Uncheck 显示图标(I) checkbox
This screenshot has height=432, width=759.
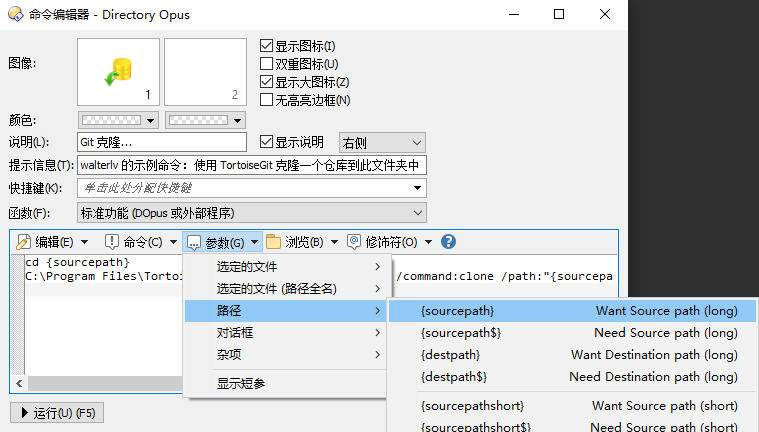266,46
